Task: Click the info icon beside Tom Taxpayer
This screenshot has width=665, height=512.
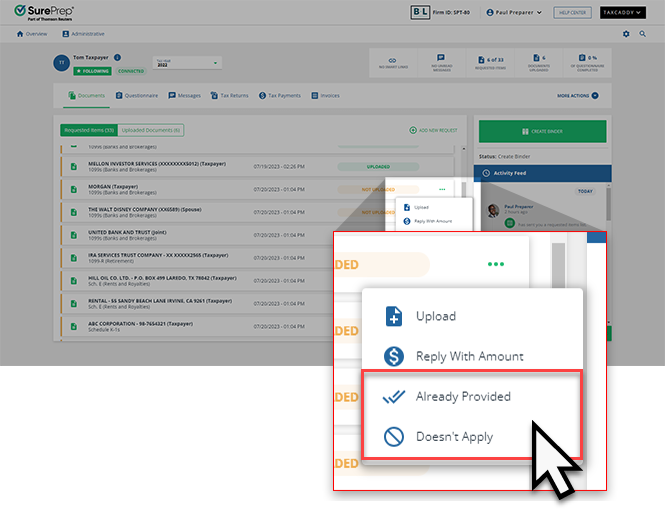Action: [117, 57]
